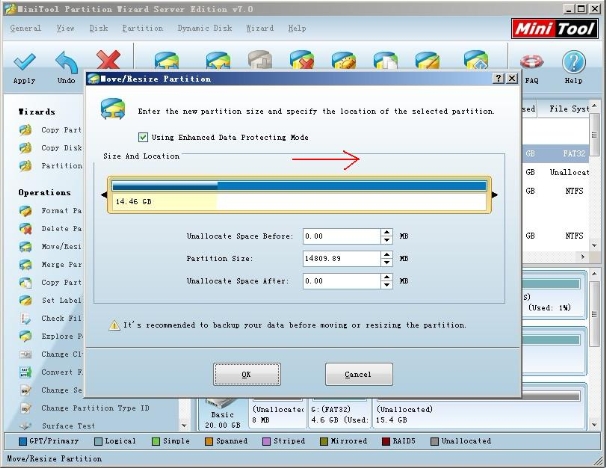
Task: Click the MiniTool logo
Action: pyautogui.click(x=554, y=29)
